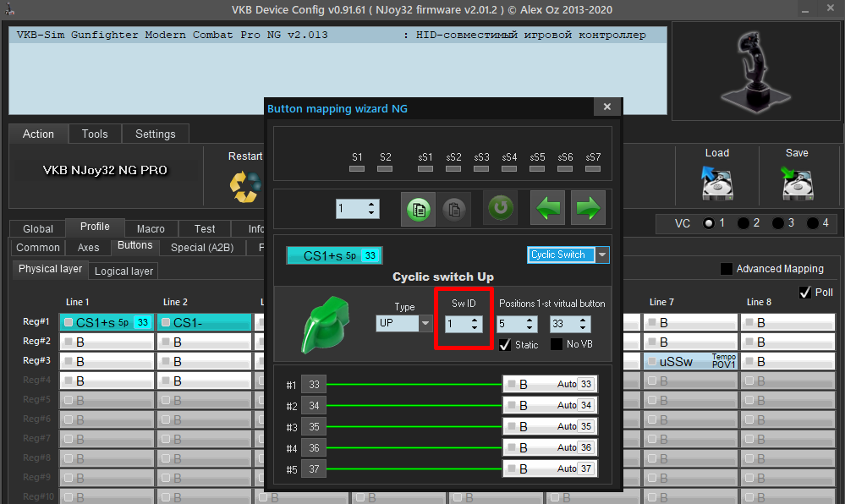Toggle the Static checkbox
This screenshot has height=504, width=845.
[505, 344]
